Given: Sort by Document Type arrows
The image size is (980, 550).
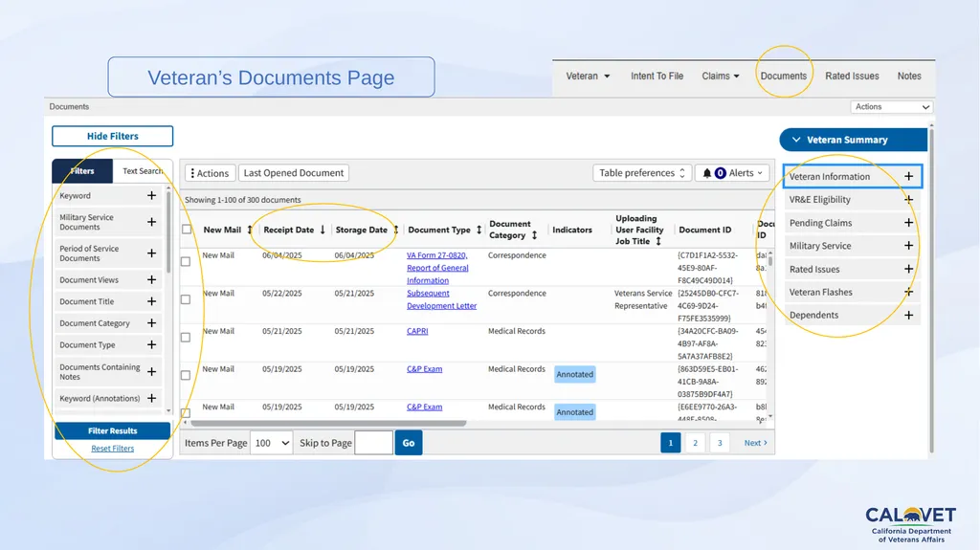Looking at the screenshot, I should point(479,230).
